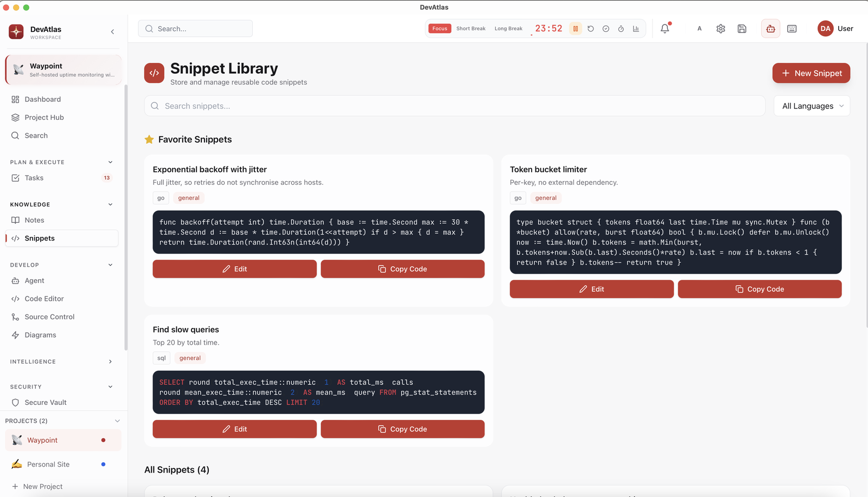
Task: Open Notes in the sidebar
Action: (x=62, y=220)
